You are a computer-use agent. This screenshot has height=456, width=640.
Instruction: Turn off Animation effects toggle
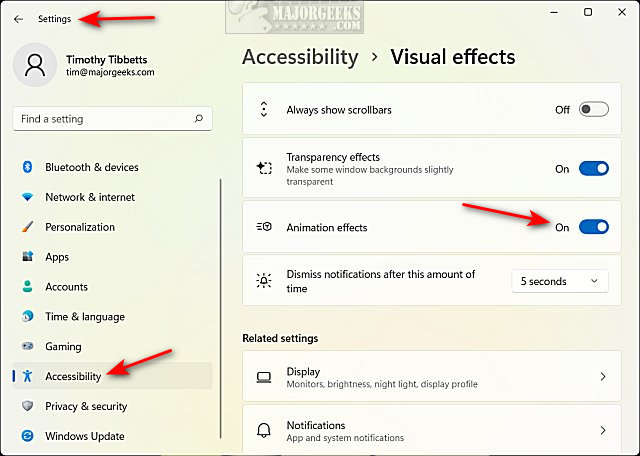(593, 227)
